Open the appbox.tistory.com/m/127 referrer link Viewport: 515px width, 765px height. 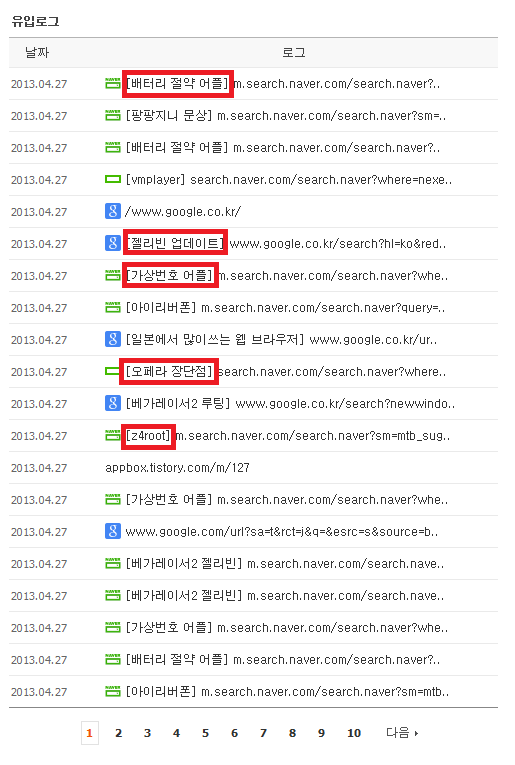(x=177, y=467)
